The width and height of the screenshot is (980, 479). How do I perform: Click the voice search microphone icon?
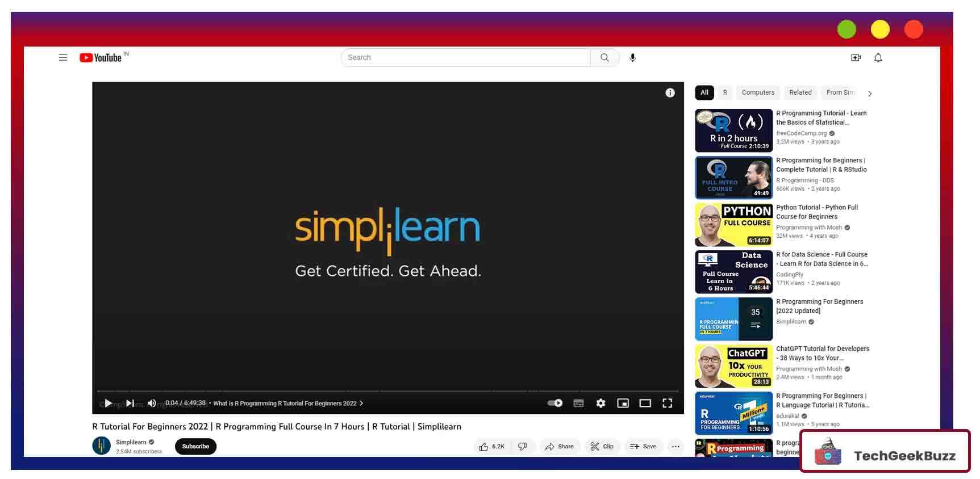point(632,58)
